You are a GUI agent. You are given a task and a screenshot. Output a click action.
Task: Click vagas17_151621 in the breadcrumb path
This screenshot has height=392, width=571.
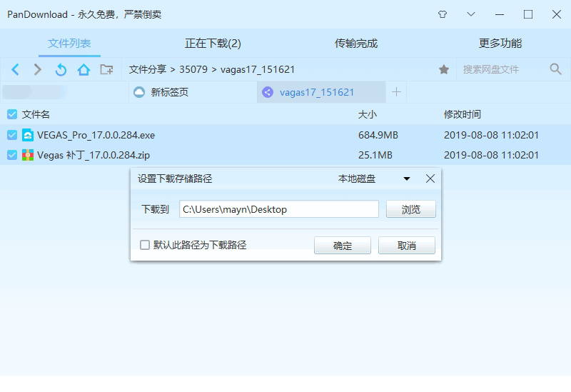(258, 69)
